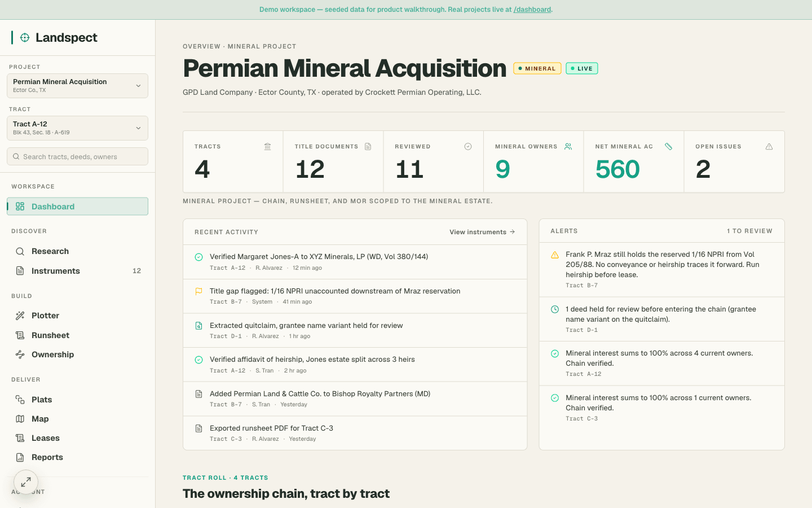Open activity 'Exported runsheet PDF for Tract C-3'
The height and width of the screenshot is (508, 812).
tap(355, 433)
